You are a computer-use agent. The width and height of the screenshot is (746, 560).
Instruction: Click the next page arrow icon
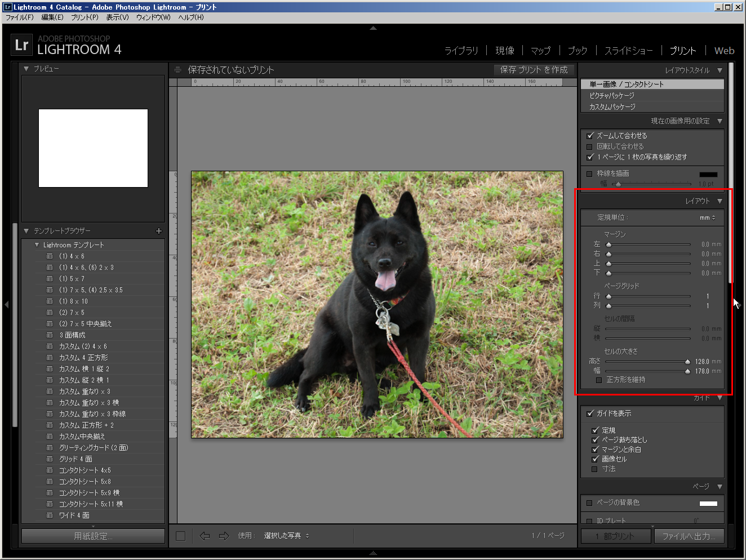[224, 536]
